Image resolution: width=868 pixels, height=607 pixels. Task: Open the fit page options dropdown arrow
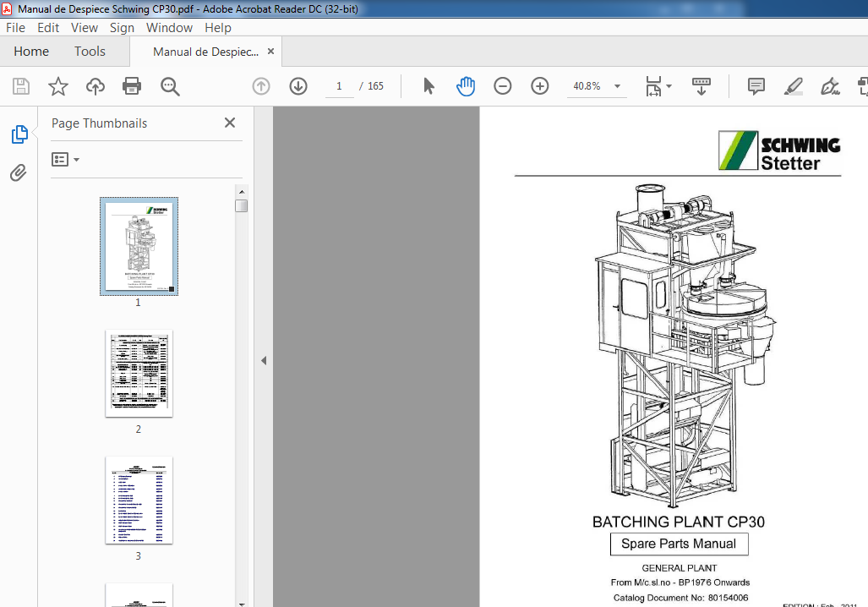[669, 86]
